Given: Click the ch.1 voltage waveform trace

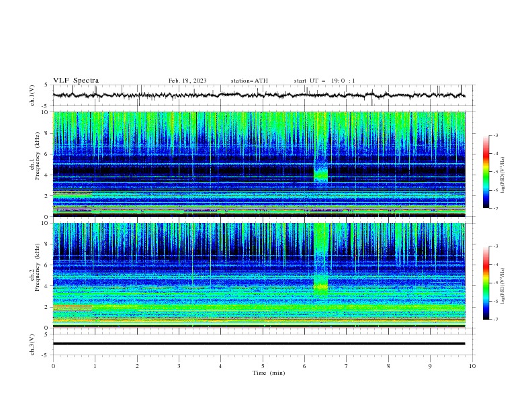Looking at the screenshot, I should [x=259, y=95].
